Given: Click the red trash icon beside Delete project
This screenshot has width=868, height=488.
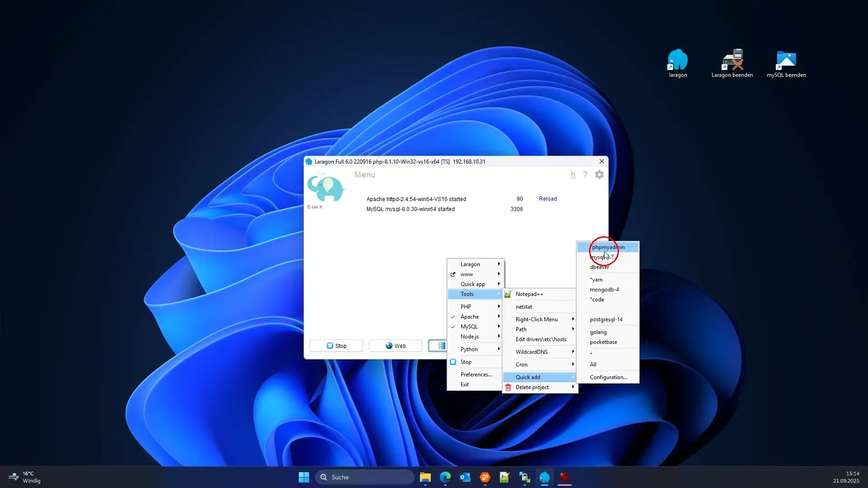Looking at the screenshot, I should coord(508,387).
